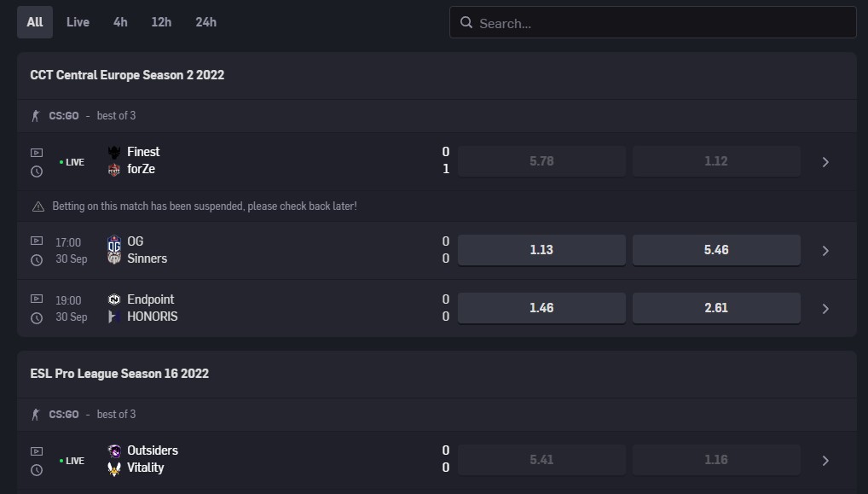The height and width of the screenshot is (494, 868).
Task: Pick HONORIS odds 2.61 button
Action: pyautogui.click(x=716, y=308)
